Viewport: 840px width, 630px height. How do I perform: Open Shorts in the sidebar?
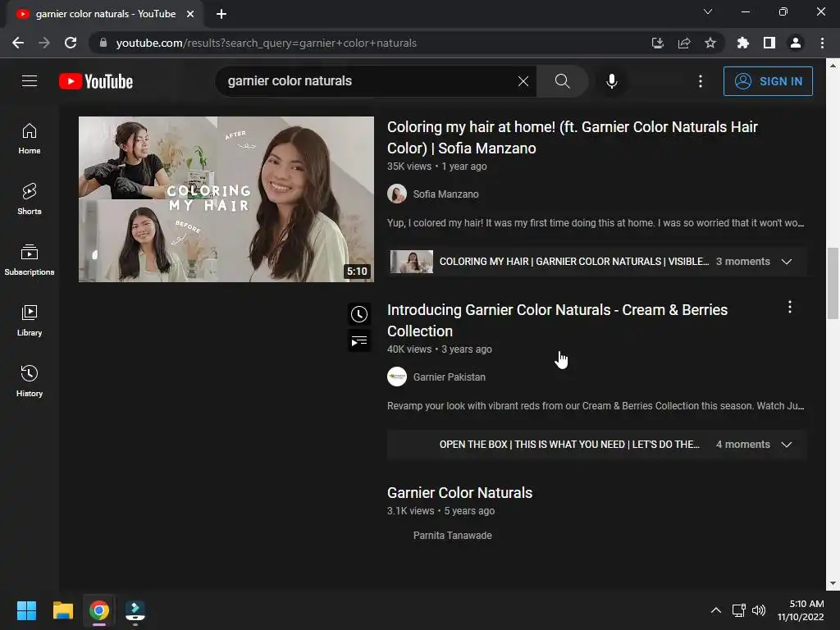pyautogui.click(x=30, y=199)
